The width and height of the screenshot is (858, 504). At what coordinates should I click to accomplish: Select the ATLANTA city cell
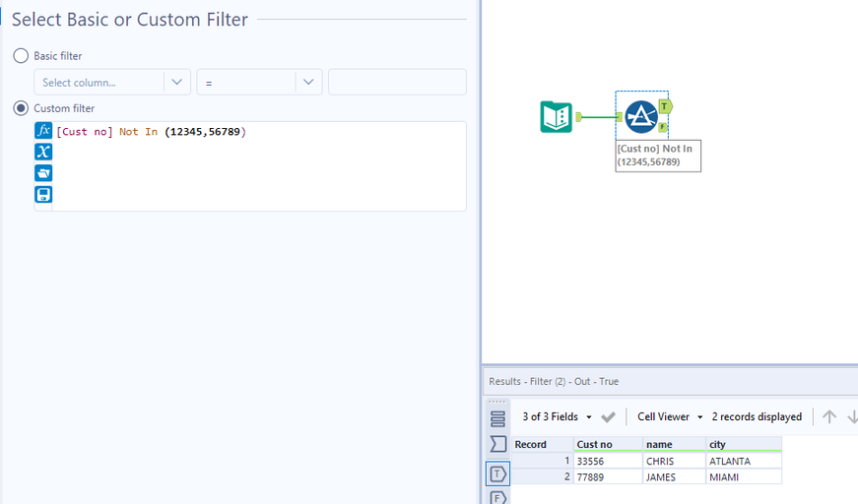[744, 461]
